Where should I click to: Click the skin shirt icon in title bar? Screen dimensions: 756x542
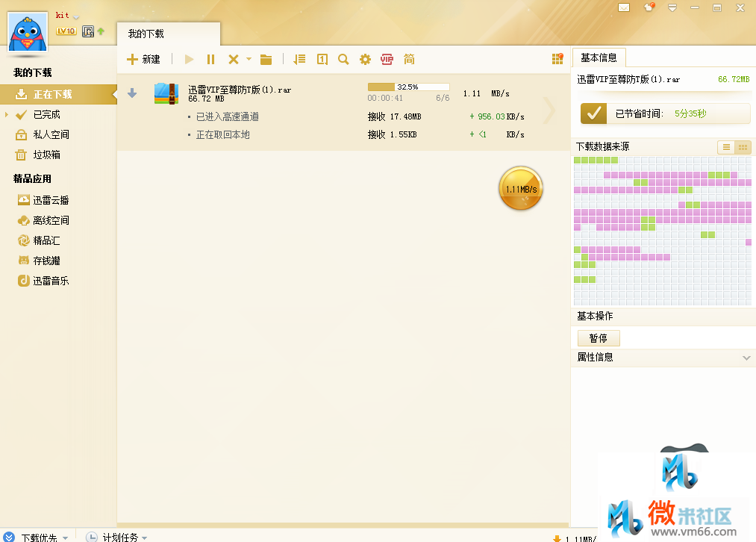(649, 7)
